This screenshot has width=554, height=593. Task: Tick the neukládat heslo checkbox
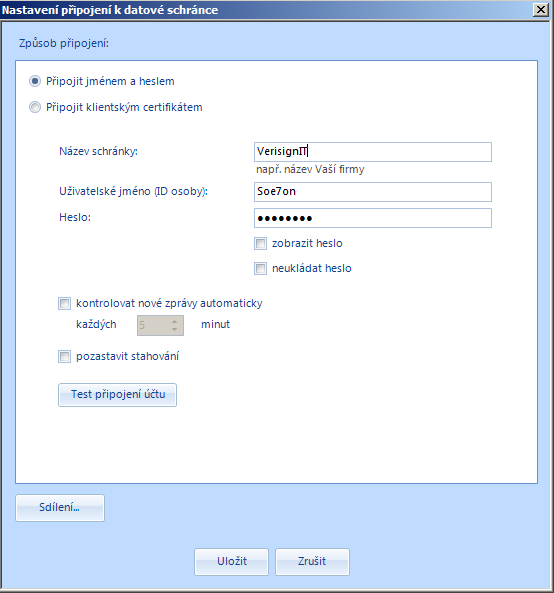pyautogui.click(x=260, y=269)
